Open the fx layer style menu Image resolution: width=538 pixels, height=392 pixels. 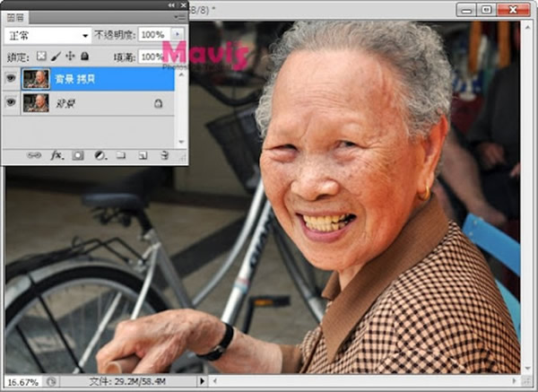(56, 155)
